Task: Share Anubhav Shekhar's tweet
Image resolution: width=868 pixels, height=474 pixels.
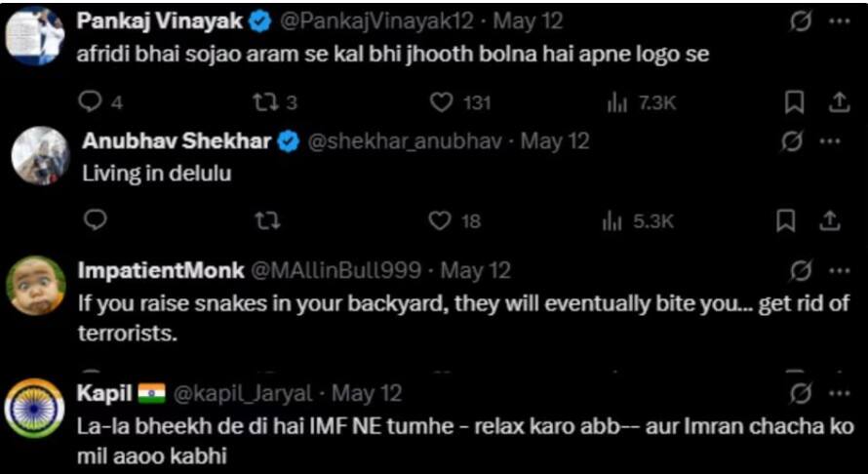Action: (830, 221)
